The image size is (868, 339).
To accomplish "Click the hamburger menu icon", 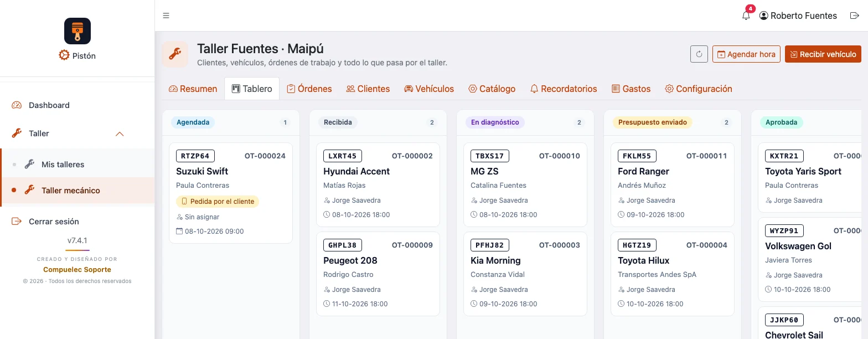I will coord(166,16).
